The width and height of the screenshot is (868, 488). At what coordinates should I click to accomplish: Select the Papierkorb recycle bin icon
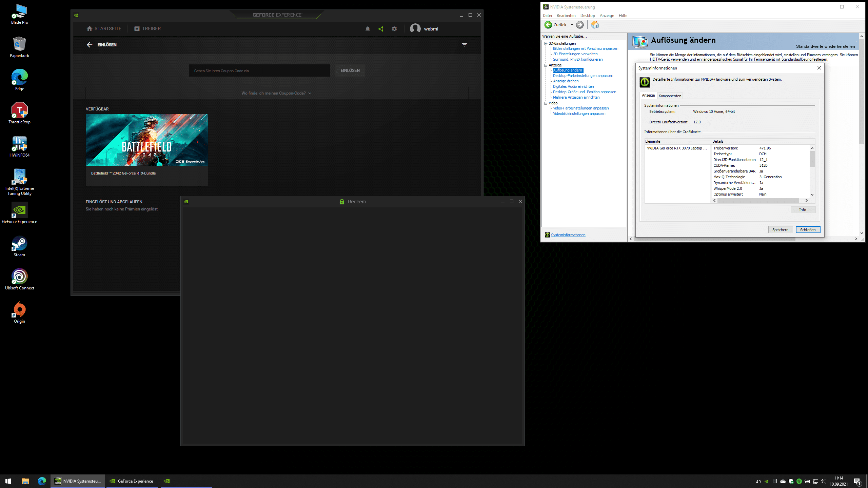[x=19, y=47]
